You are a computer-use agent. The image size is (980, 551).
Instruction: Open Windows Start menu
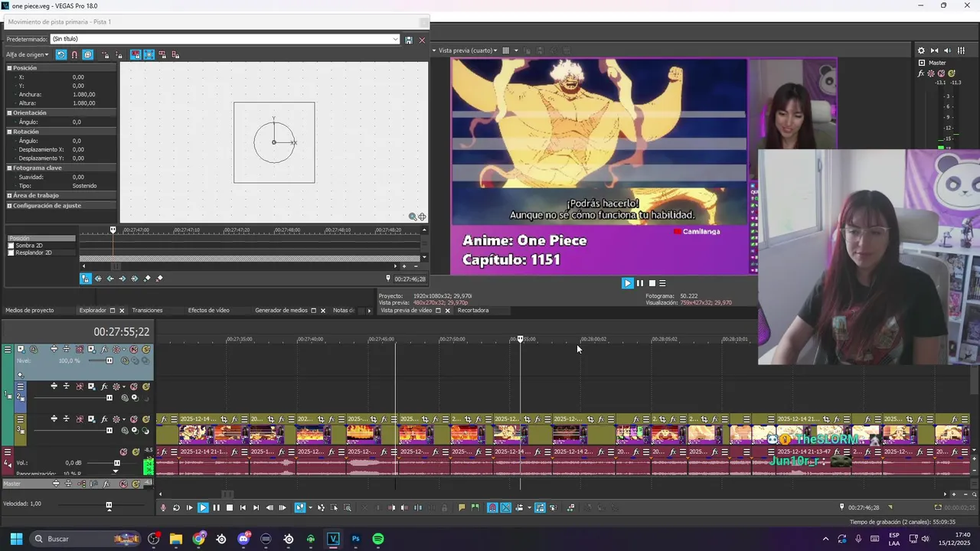point(16,539)
